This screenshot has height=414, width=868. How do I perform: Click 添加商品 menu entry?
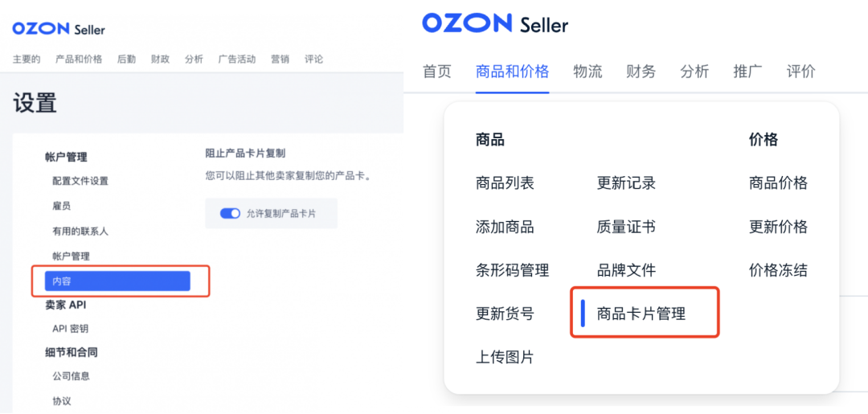[x=505, y=227]
